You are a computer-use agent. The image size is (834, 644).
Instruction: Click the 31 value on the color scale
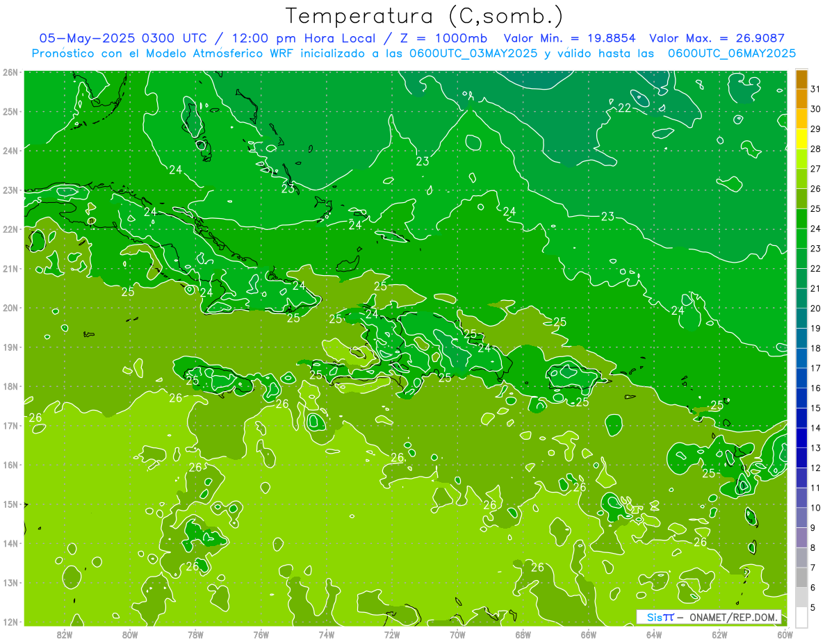pos(815,89)
